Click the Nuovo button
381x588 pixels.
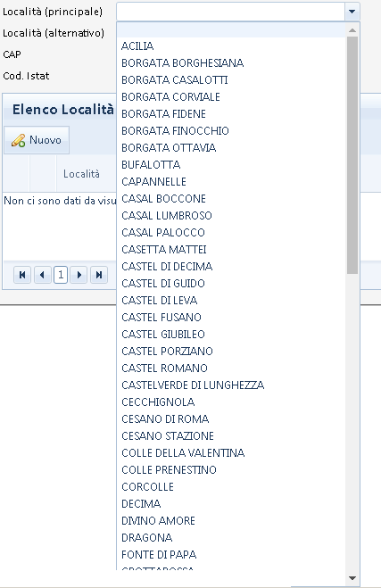pos(37,140)
